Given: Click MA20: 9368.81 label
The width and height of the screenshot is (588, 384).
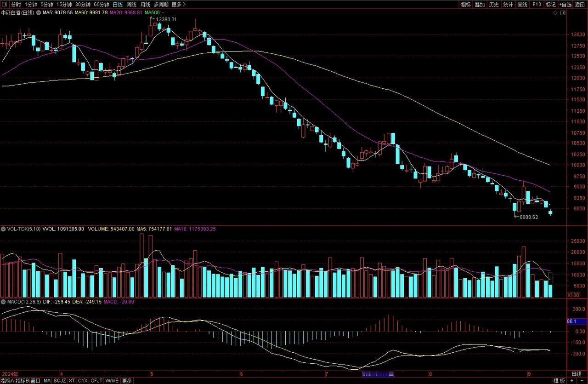Looking at the screenshot, I should [126, 12].
